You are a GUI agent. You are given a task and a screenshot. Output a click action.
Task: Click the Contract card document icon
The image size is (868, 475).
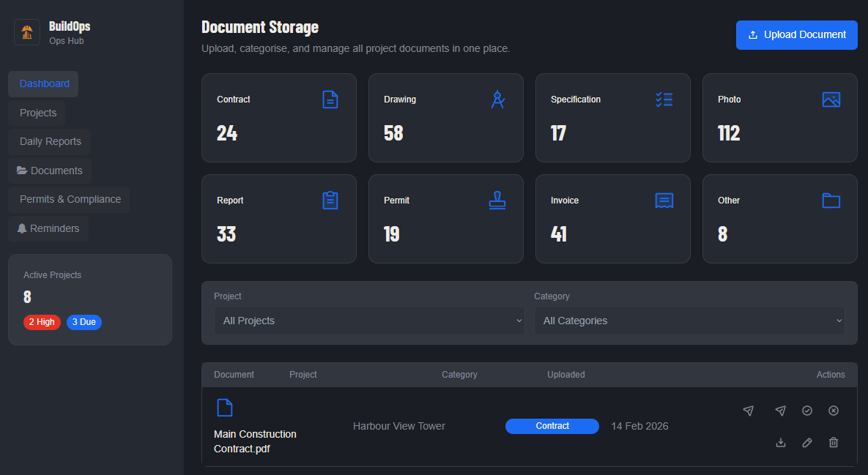(x=330, y=100)
